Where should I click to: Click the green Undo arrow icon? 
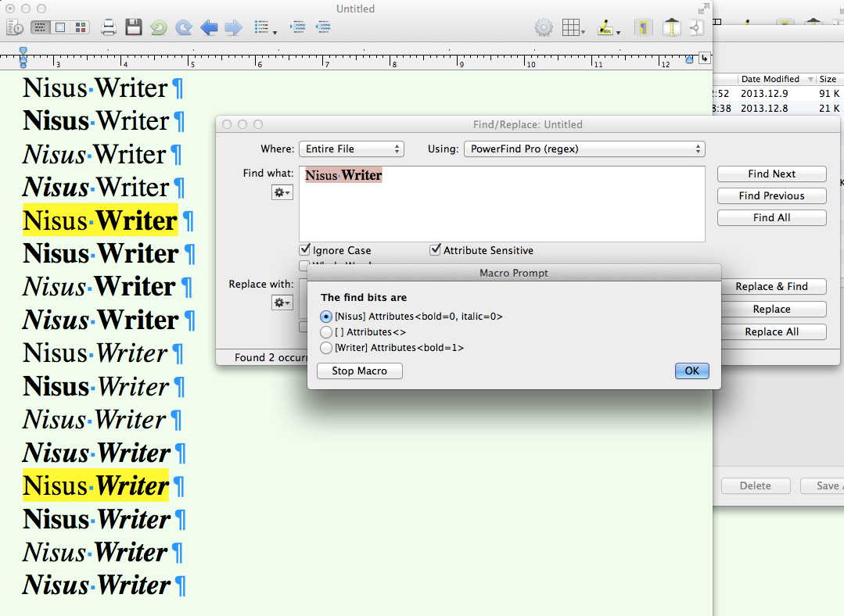tap(159, 28)
